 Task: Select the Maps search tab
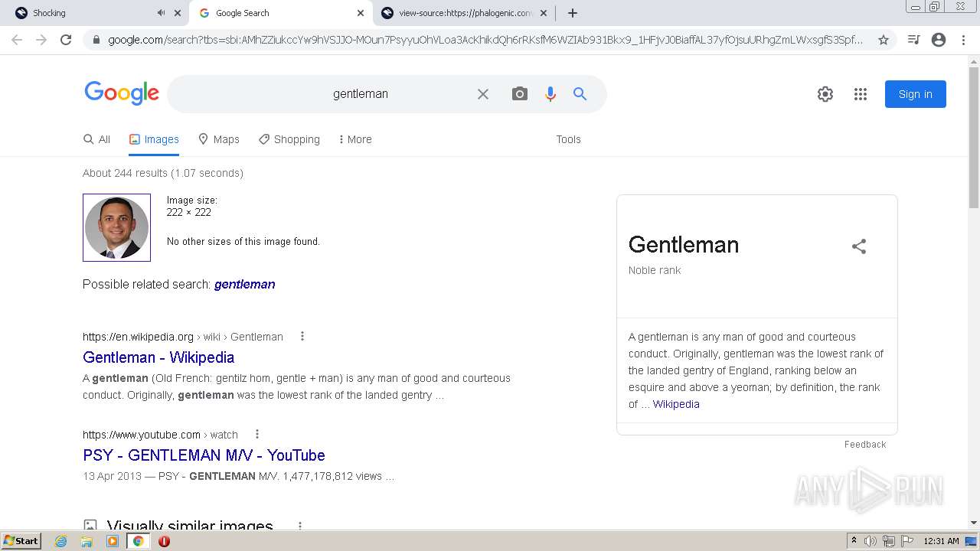click(219, 139)
